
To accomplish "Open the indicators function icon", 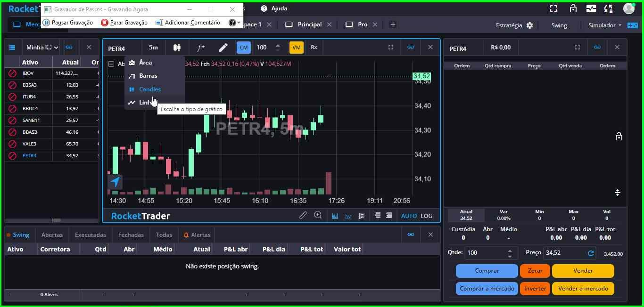I will point(201,48).
